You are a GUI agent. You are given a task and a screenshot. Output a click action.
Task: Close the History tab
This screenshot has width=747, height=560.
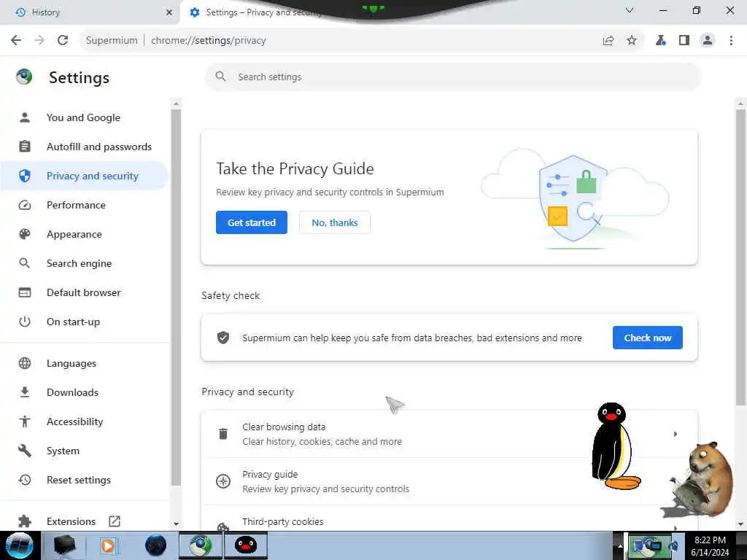[169, 12]
